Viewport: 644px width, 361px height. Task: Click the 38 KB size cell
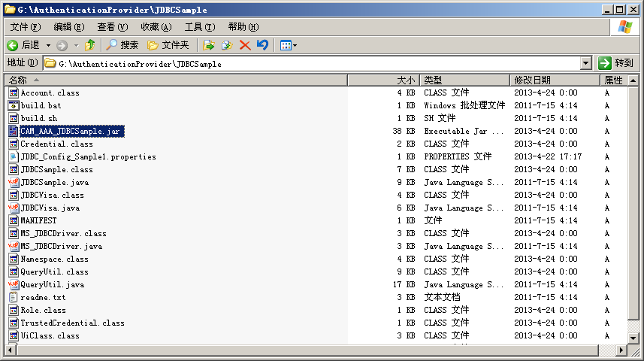tap(404, 131)
